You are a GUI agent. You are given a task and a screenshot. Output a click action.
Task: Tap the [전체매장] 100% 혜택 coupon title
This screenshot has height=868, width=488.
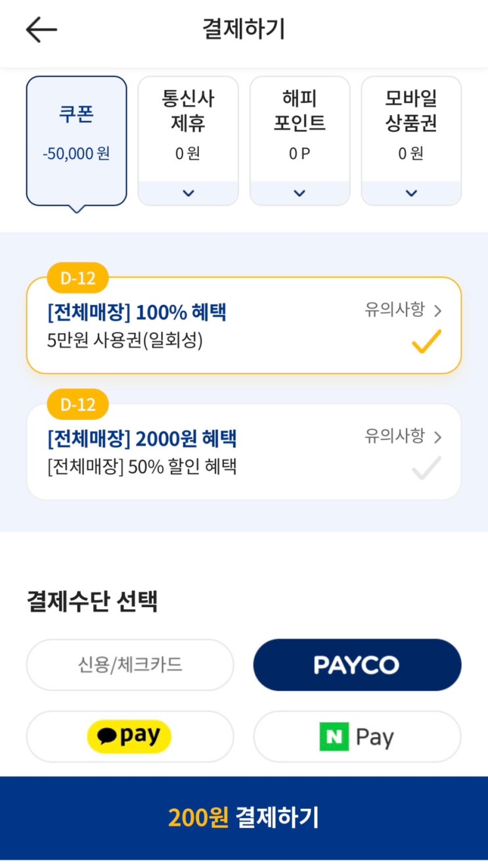click(x=137, y=312)
